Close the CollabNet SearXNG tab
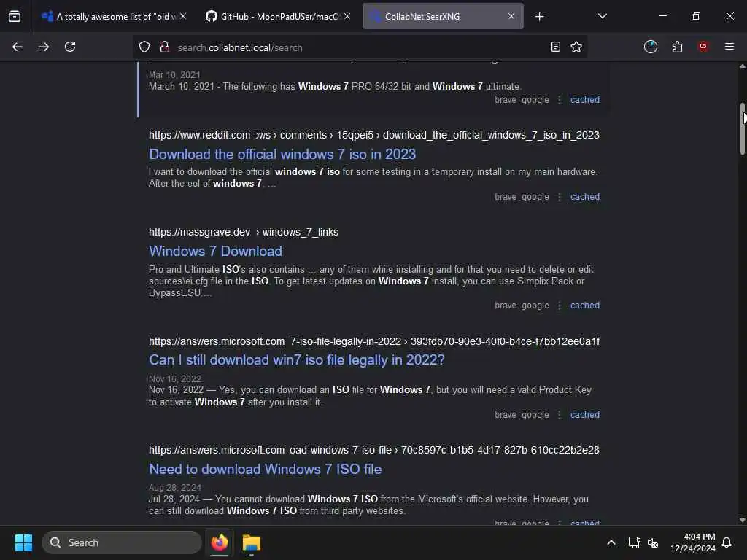 click(511, 16)
